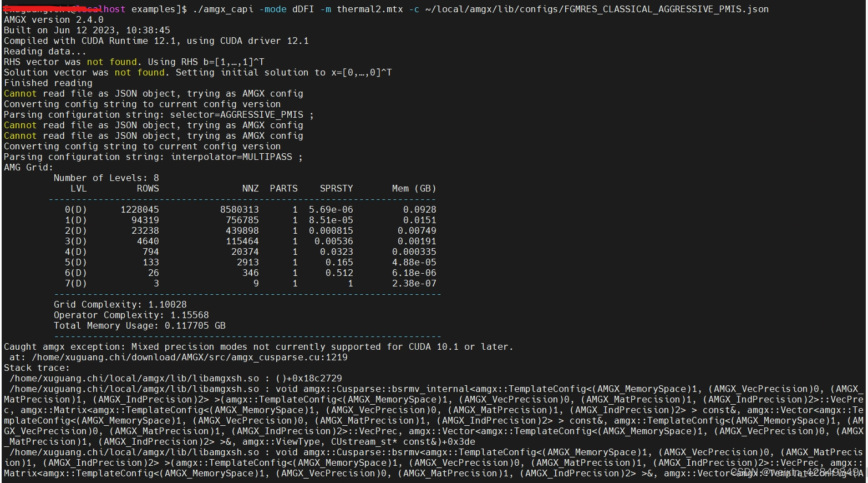
Task: Click the ROWS column header
Action: pos(148,189)
